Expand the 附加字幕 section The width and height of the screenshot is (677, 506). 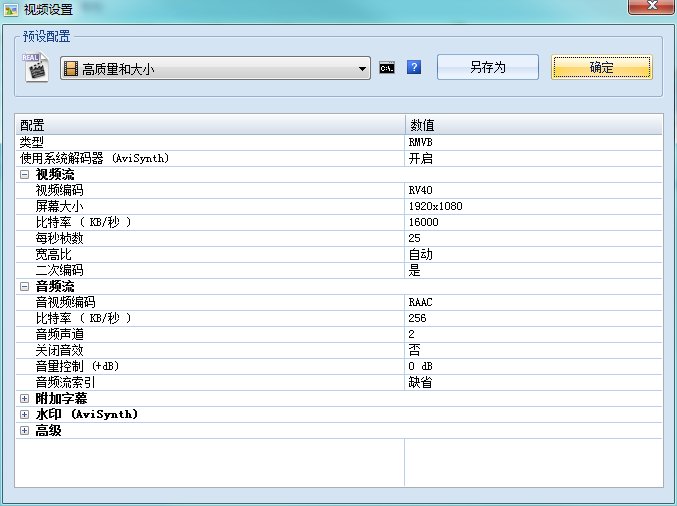[25, 398]
